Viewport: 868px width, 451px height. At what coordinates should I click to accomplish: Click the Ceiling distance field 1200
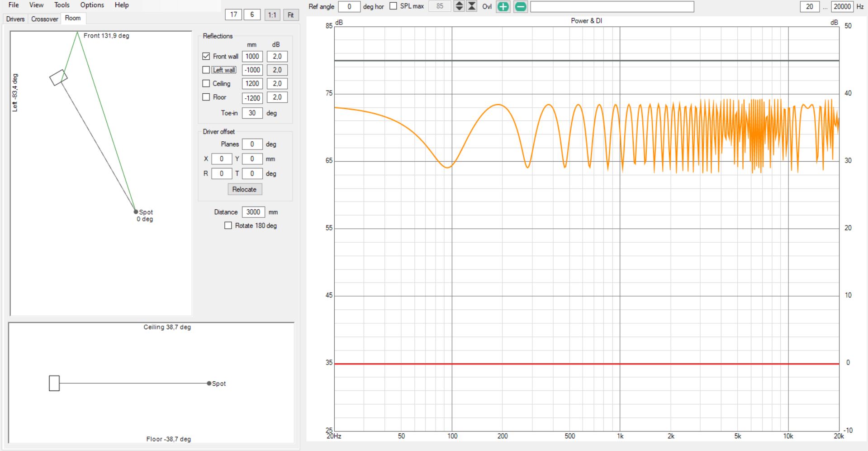click(252, 83)
